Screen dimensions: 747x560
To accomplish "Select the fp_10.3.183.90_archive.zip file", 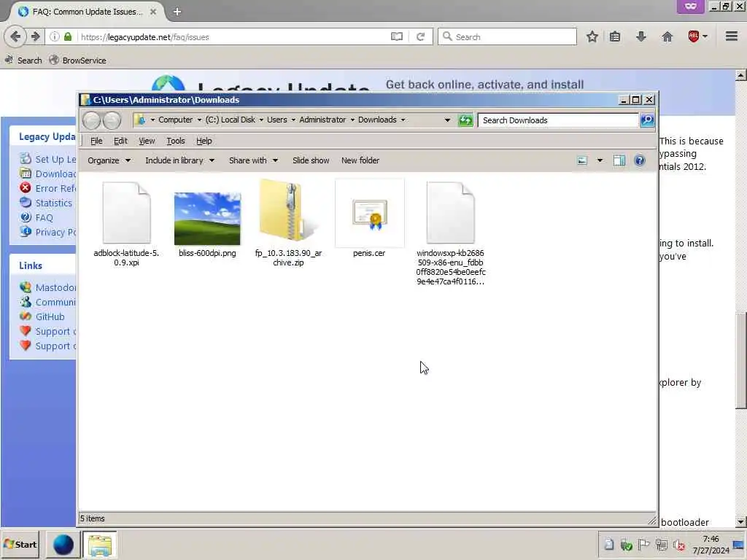I will [x=288, y=223].
